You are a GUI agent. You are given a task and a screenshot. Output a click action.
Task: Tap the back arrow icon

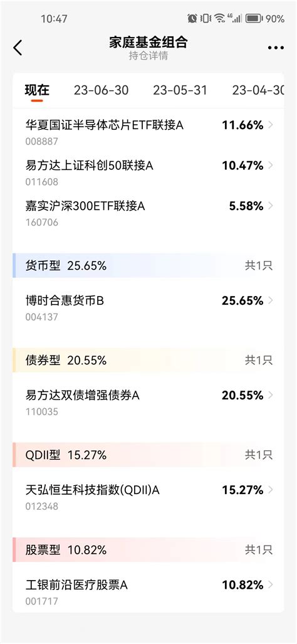coord(18,48)
